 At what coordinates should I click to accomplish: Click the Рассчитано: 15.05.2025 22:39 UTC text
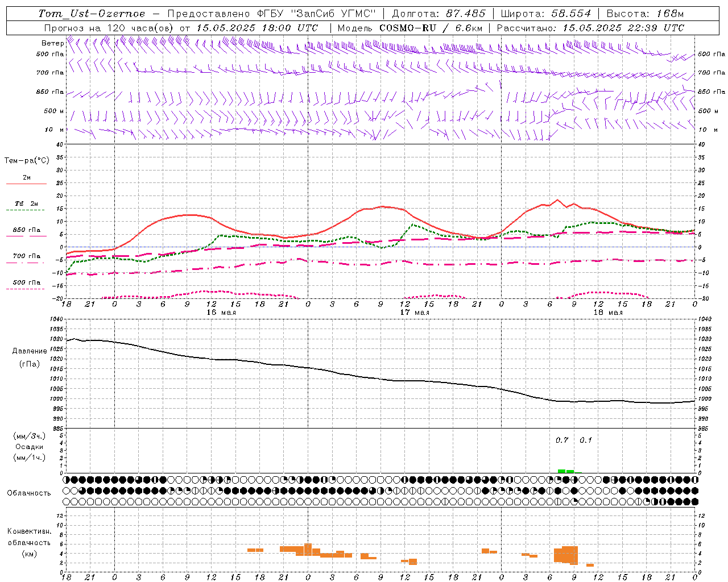pyautogui.click(x=590, y=28)
